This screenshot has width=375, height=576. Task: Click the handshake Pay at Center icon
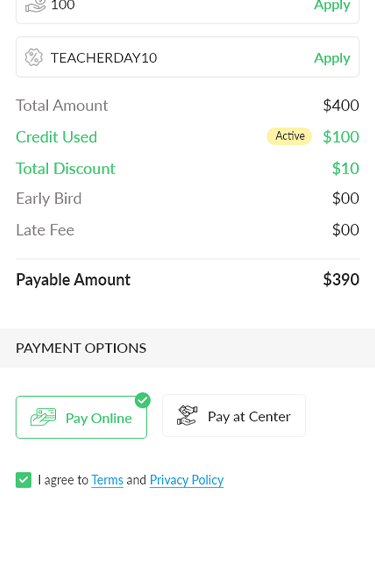[187, 415]
